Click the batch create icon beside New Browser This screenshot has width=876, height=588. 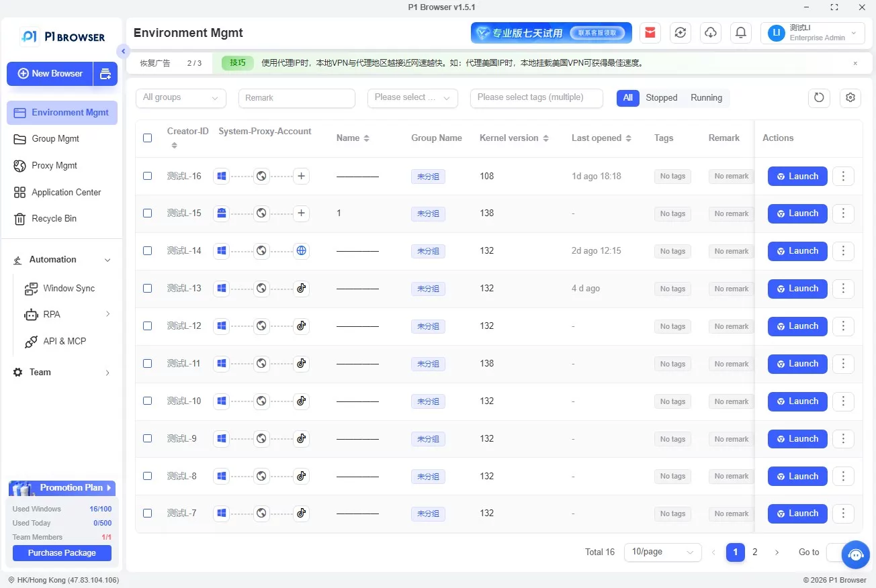click(x=105, y=74)
